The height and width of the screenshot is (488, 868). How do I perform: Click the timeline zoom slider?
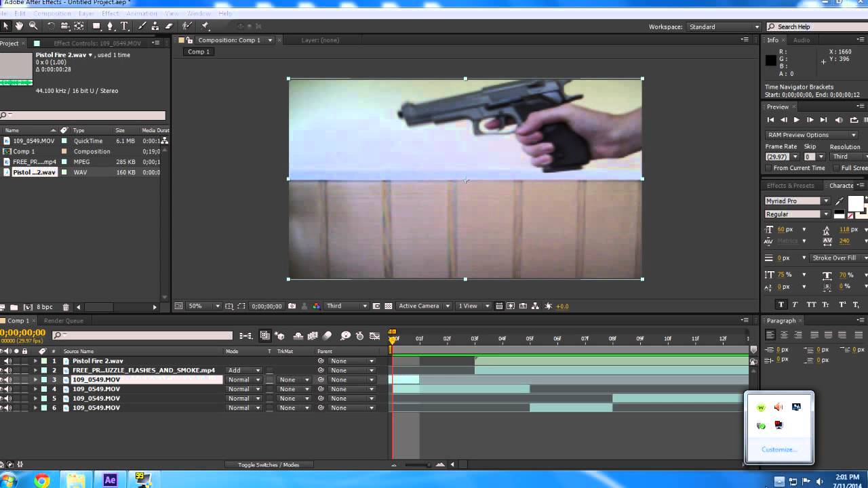click(x=417, y=464)
